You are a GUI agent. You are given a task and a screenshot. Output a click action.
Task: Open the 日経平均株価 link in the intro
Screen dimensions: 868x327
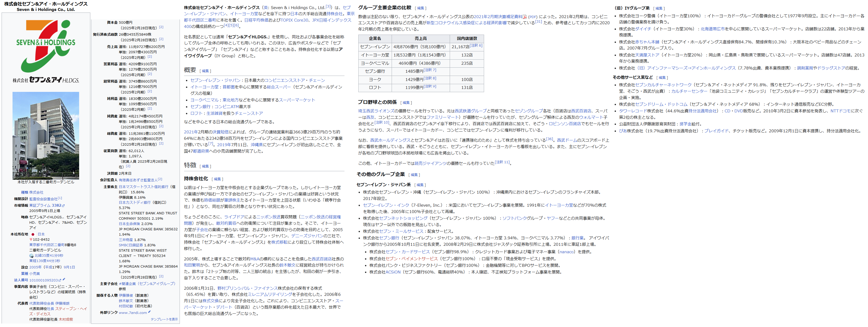point(256,21)
